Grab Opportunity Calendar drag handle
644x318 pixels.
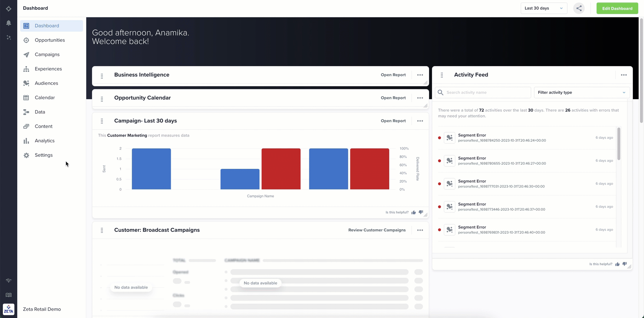(x=102, y=99)
